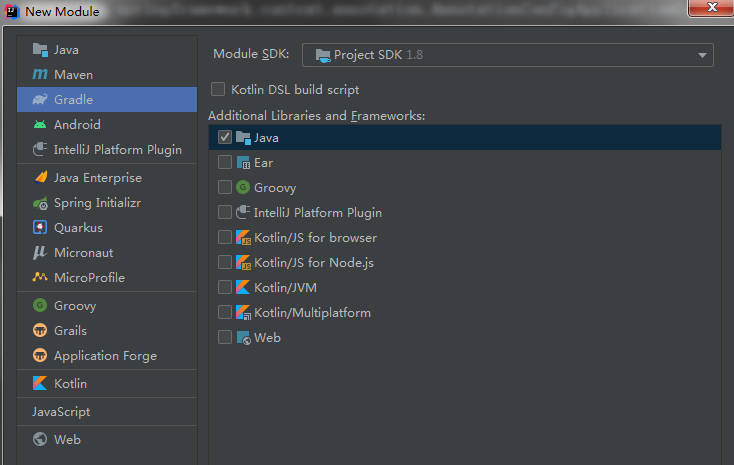Check Kotlin/JS for Node.js checkbox
Screen dimensions: 734x465
(225, 262)
